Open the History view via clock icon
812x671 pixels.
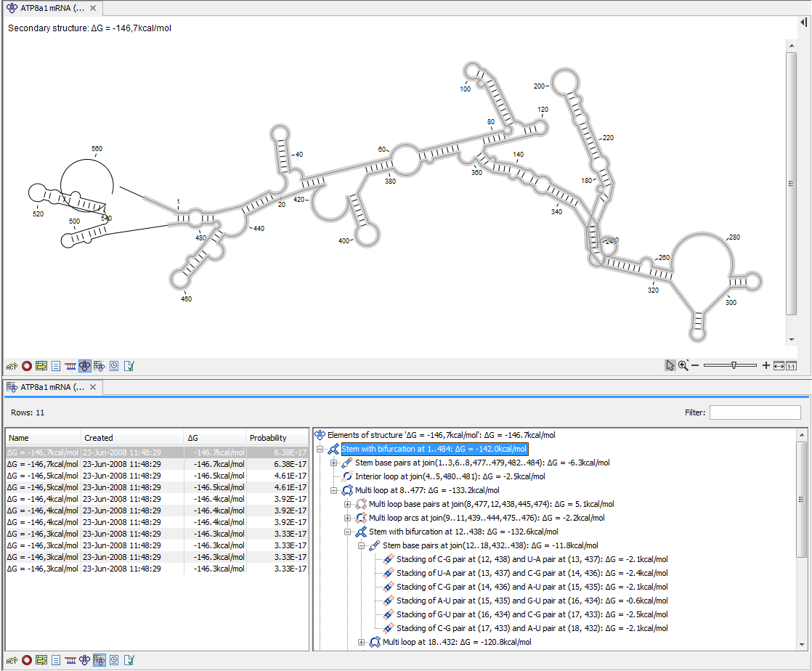click(x=114, y=366)
